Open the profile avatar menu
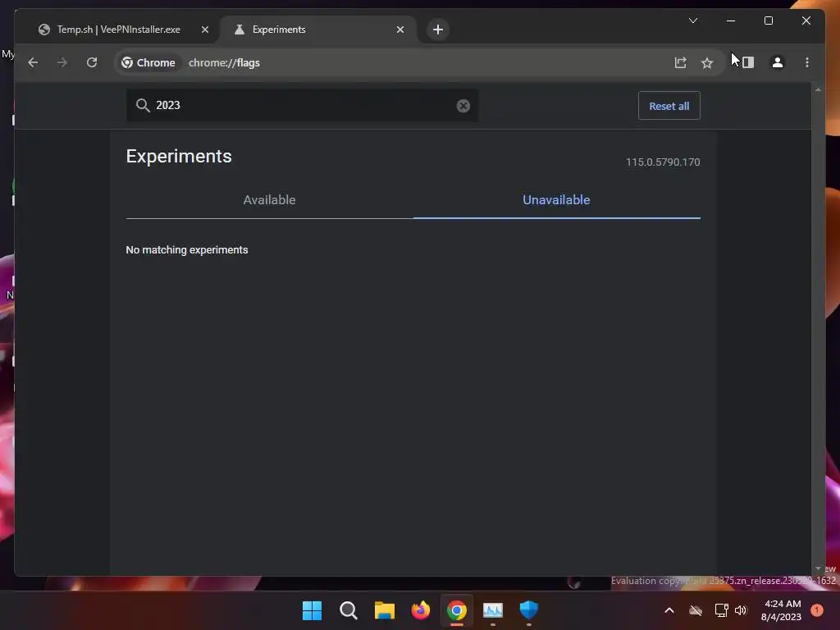 pos(778,62)
